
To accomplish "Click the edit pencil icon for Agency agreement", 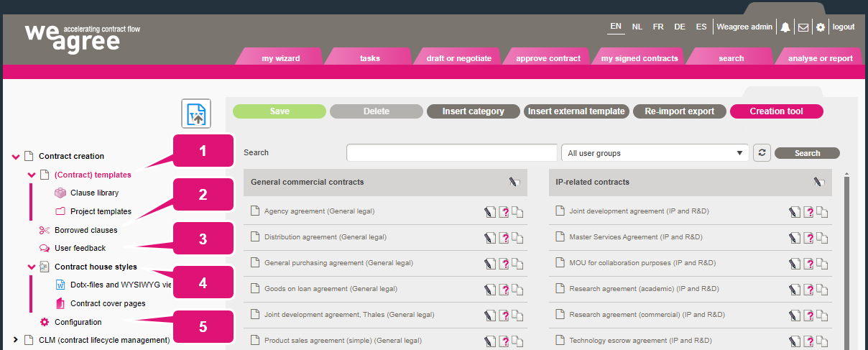I will pyautogui.click(x=490, y=212).
